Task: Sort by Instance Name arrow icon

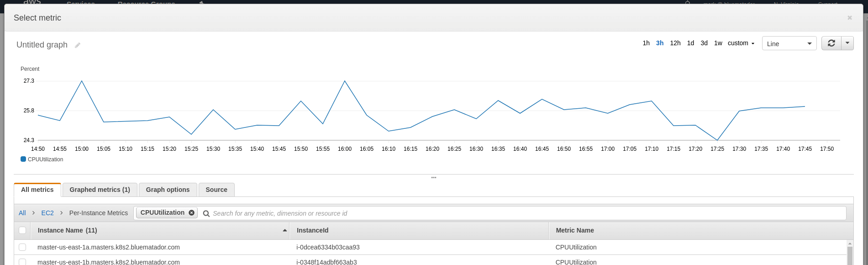Action: click(285, 230)
